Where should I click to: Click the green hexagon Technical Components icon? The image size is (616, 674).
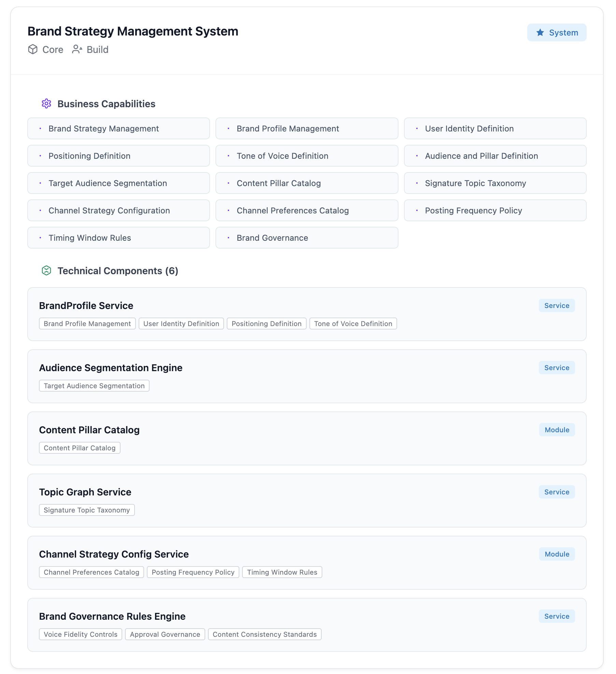46,271
